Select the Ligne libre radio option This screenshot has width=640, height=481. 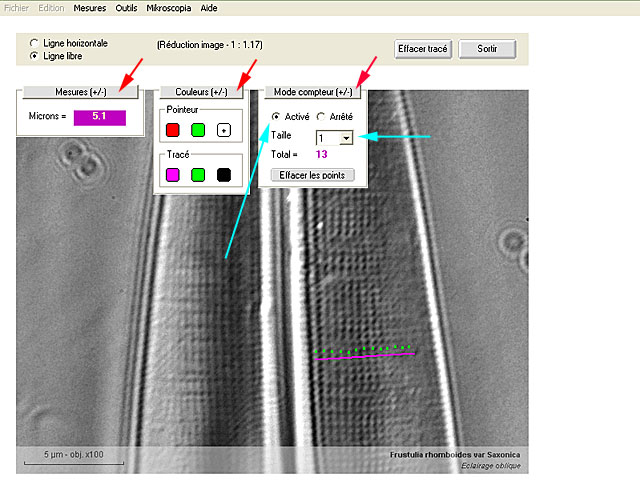tap(34, 56)
